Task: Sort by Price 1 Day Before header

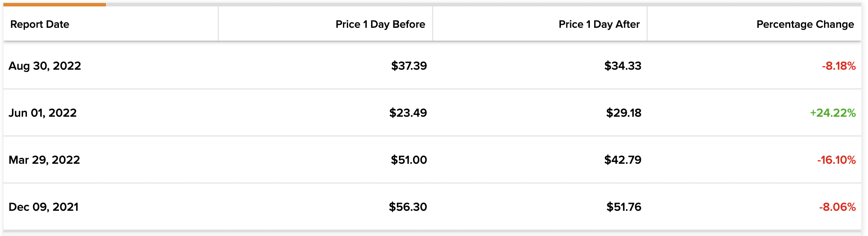Action: tap(380, 24)
